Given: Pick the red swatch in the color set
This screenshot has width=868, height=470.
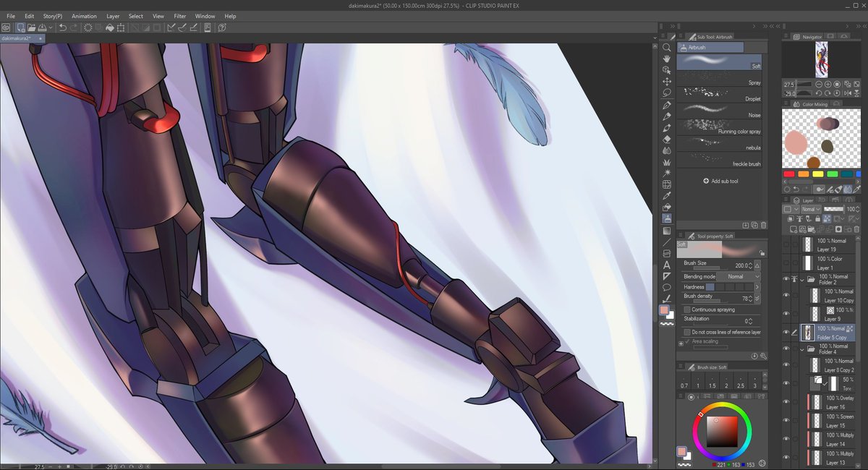Looking at the screenshot, I should [788, 174].
